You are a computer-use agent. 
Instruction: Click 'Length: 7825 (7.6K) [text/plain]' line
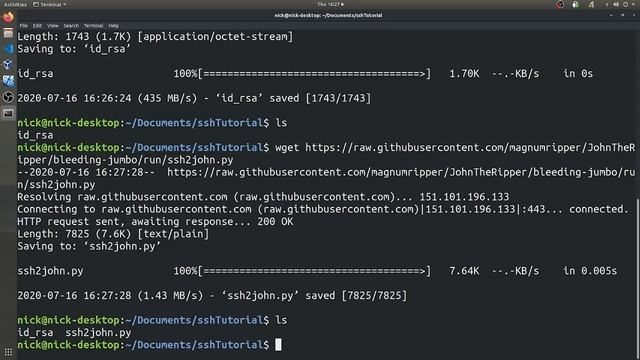(113, 234)
